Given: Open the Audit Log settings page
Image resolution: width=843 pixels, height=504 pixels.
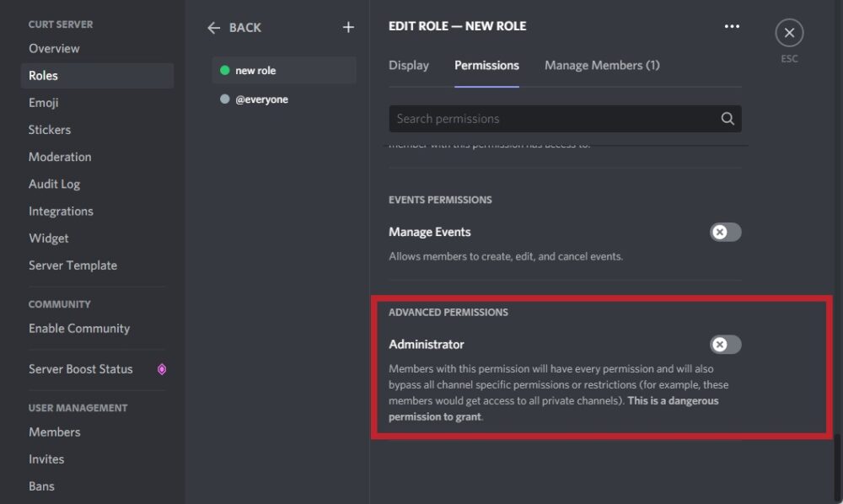Looking at the screenshot, I should click(54, 184).
